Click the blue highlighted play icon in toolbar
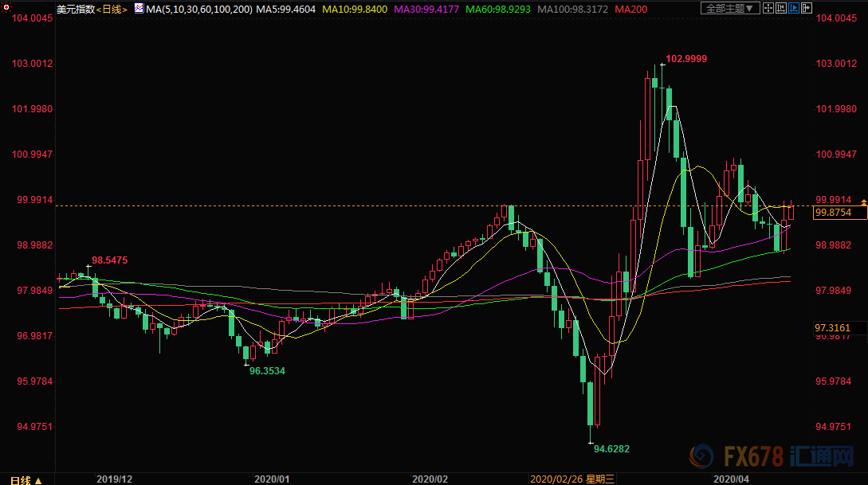The image size is (868, 485). click(x=795, y=9)
